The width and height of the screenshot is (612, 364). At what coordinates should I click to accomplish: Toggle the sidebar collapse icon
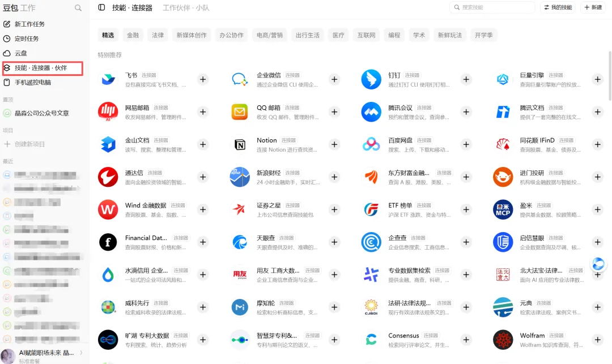point(101,7)
